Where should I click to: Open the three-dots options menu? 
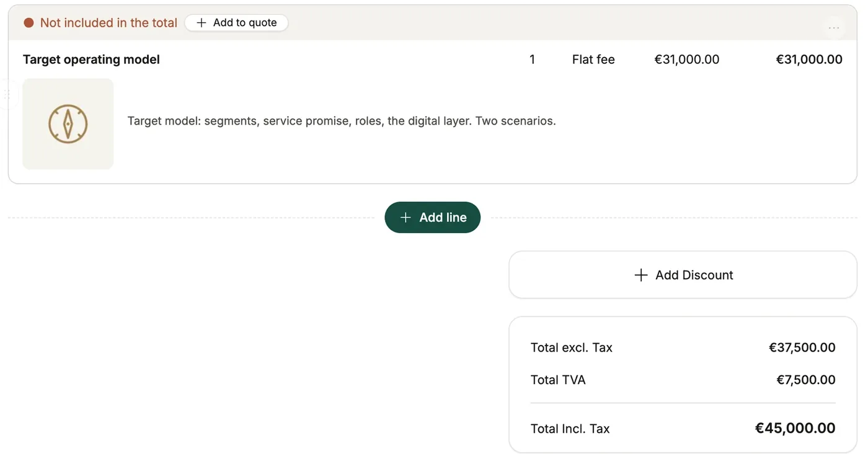pyautogui.click(x=834, y=27)
